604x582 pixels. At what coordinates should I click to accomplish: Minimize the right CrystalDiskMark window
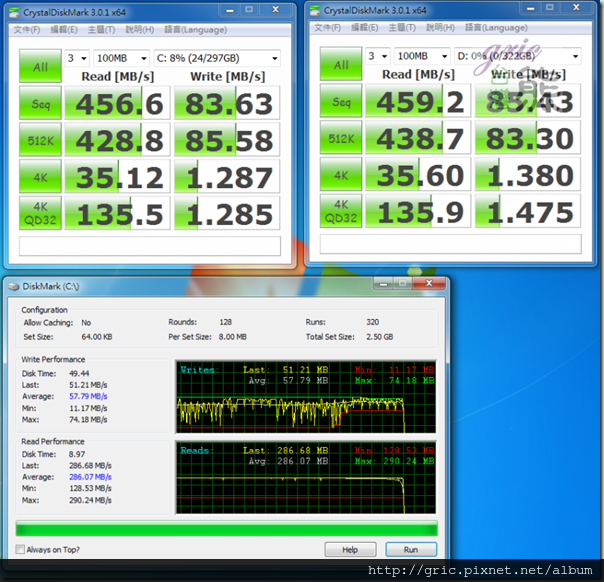pos(530,8)
